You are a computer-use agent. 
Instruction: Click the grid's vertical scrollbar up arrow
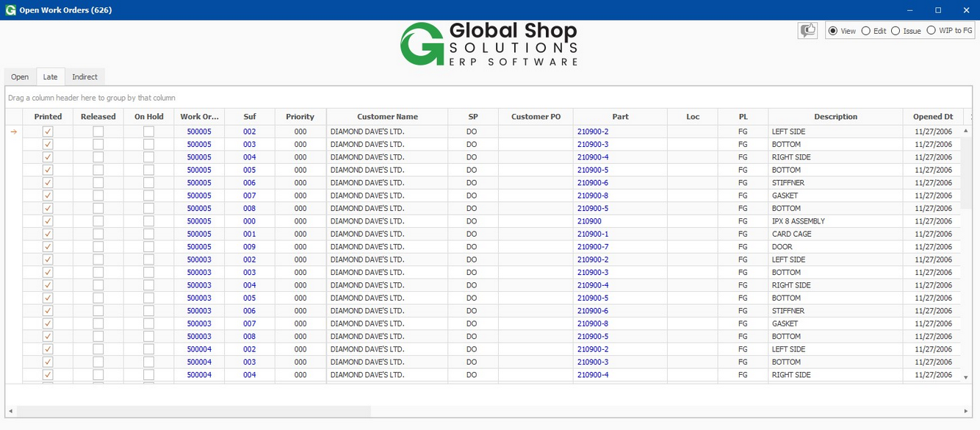click(966, 131)
